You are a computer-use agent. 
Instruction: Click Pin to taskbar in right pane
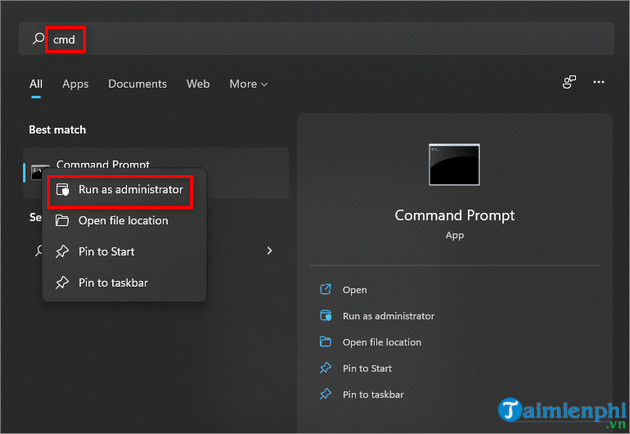coord(373,394)
